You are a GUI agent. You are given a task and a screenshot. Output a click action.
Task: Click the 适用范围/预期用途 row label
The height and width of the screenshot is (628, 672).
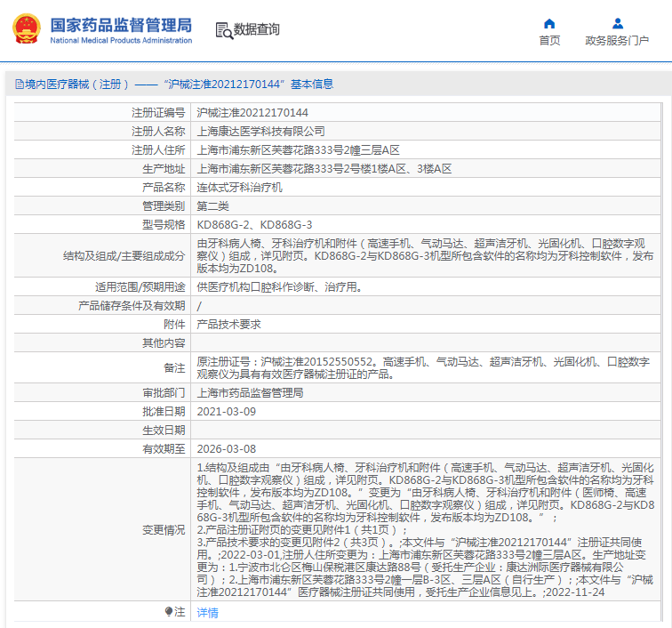(140, 287)
